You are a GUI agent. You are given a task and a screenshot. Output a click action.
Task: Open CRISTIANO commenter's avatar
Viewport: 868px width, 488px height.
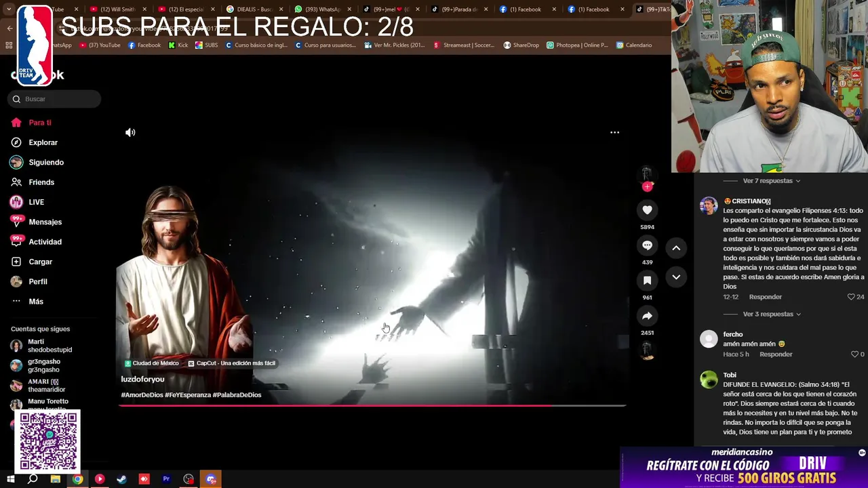pyautogui.click(x=709, y=206)
